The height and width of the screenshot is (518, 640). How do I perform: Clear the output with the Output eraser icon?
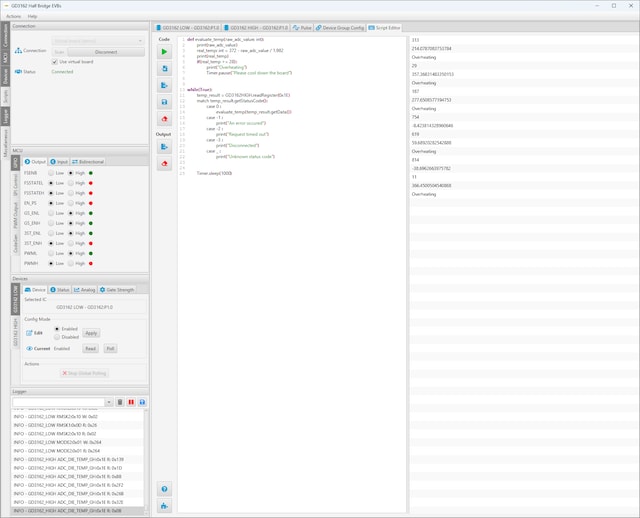pyautogui.click(x=164, y=164)
